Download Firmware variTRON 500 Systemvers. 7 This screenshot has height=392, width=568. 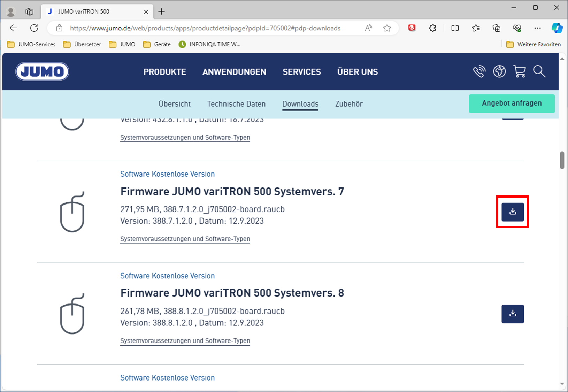513,212
